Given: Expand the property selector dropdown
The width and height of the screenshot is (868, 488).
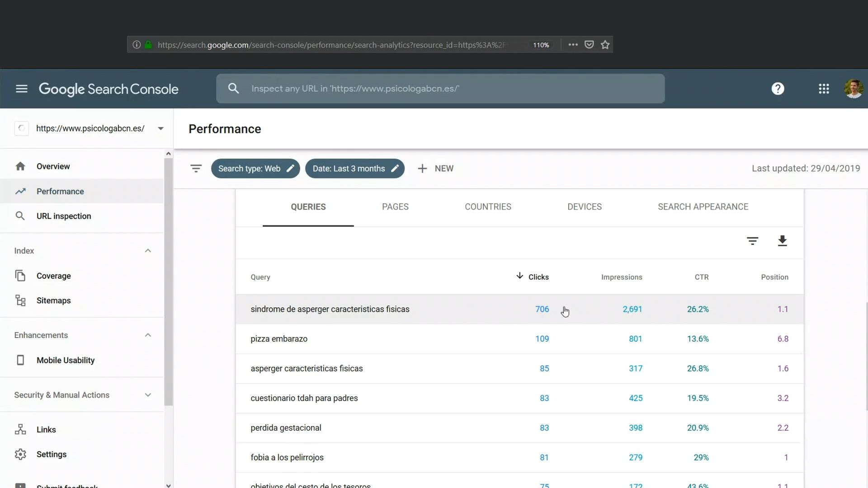Looking at the screenshot, I should point(160,128).
